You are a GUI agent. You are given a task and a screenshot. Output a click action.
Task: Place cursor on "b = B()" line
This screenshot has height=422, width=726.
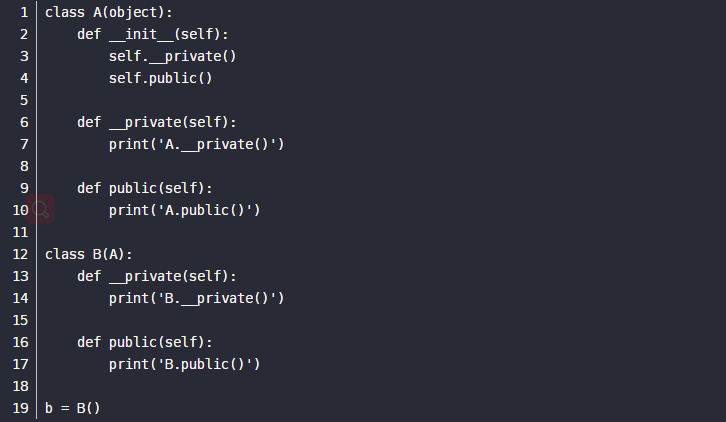pos(73,408)
